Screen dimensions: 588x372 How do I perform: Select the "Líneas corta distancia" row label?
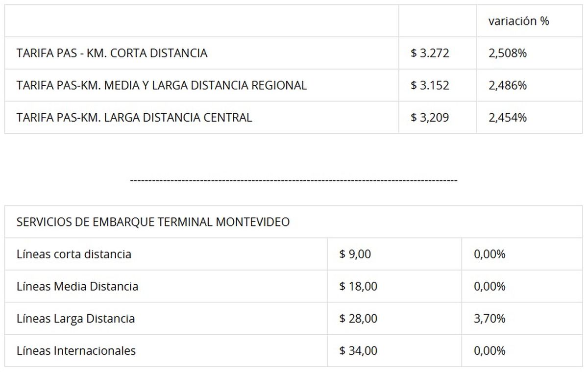click(74, 254)
